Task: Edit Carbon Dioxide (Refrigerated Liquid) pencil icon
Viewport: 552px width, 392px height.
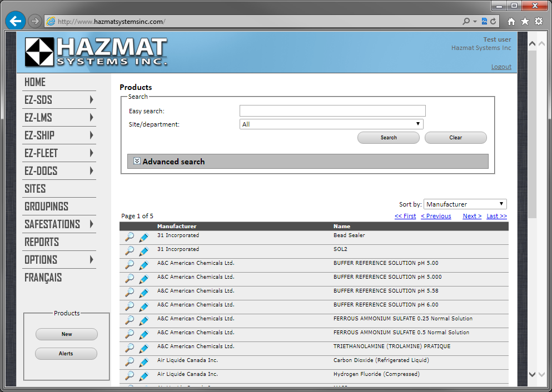Action: (x=143, y=363)
